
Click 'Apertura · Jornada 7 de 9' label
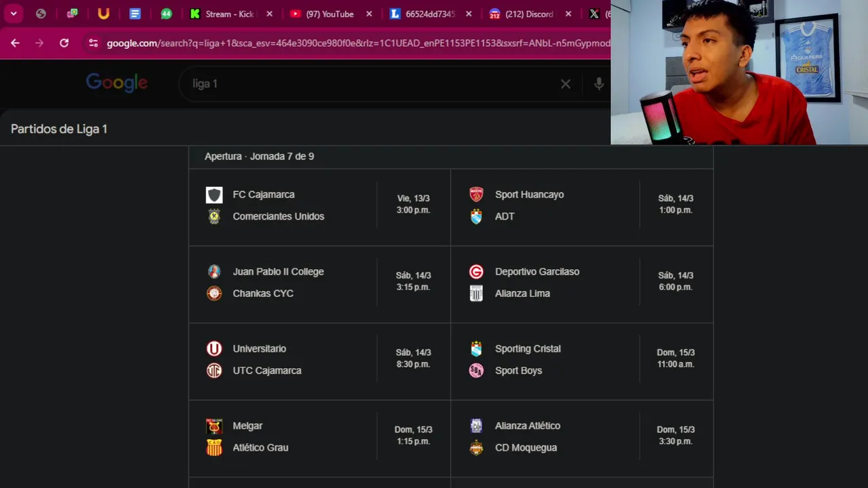coord(259,156)
